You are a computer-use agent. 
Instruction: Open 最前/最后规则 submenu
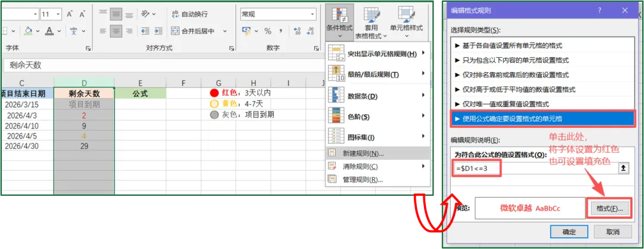tap(377, 75)
